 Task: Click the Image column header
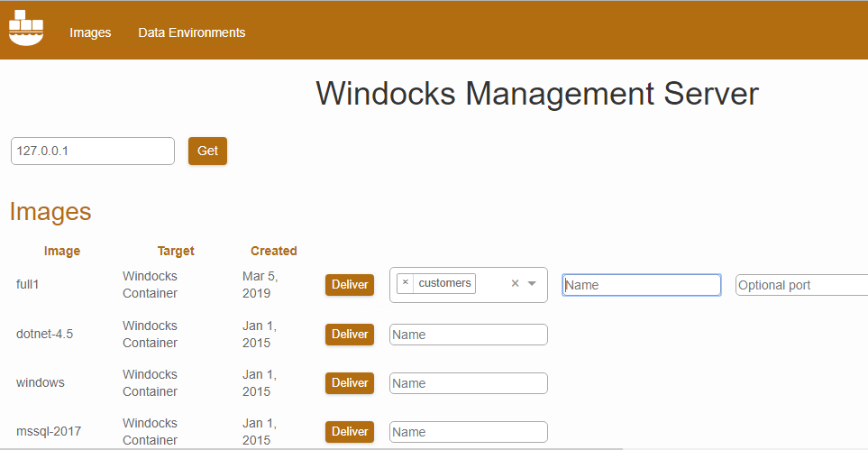click(x=62, y=251)
